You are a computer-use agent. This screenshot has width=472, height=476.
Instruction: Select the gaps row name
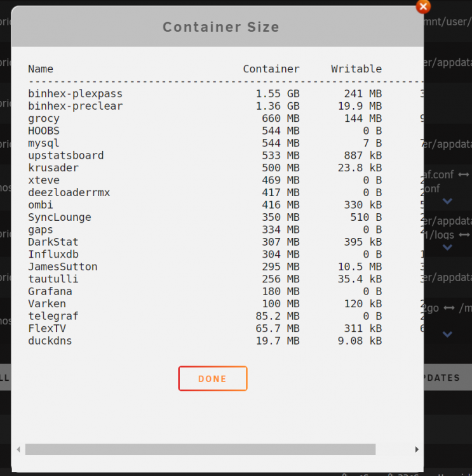pyautogui.click(x=41, y=230)
